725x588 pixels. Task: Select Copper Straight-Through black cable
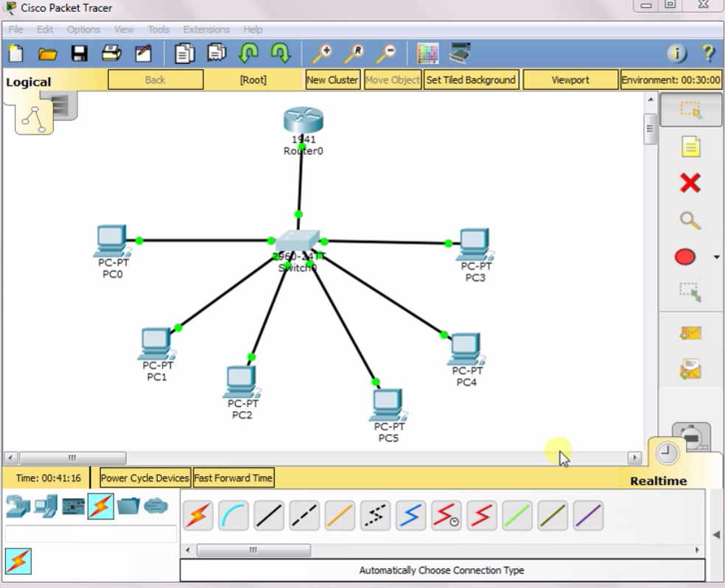pos(269,515)
